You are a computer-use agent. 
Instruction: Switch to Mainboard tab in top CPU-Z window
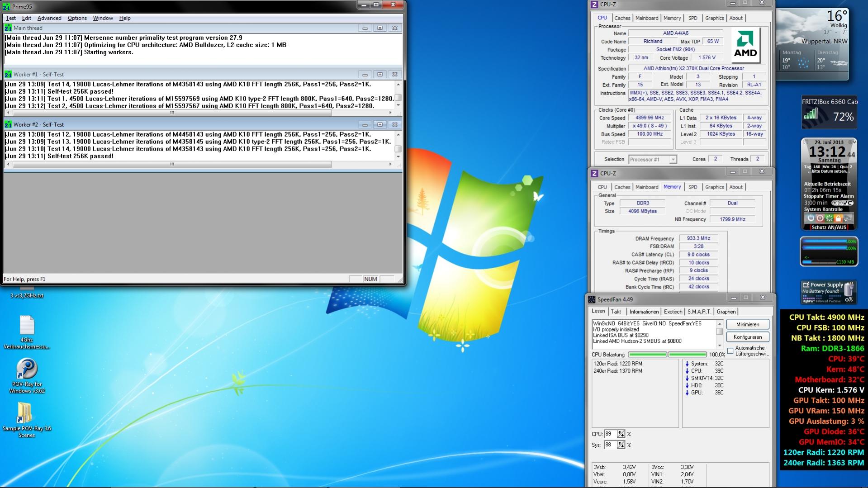(x=647, y=18)
